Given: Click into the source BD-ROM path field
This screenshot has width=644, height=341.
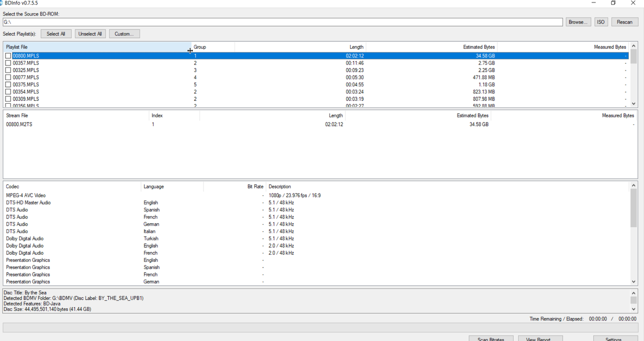Looking at the screenshot, I should click(283, 22).
